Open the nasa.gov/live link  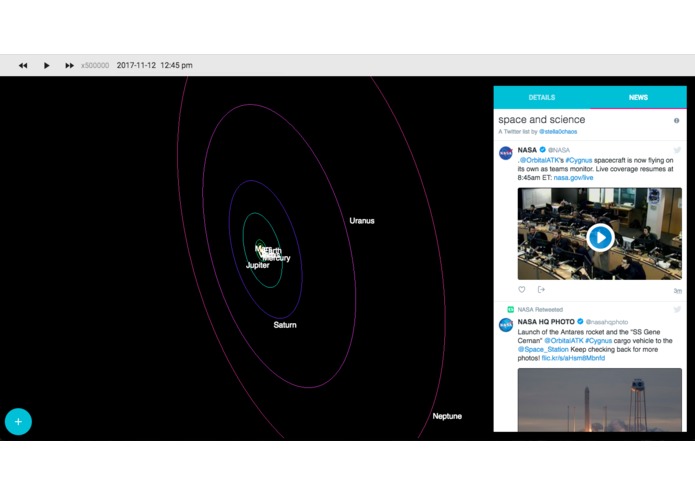(x=573, y=178)
